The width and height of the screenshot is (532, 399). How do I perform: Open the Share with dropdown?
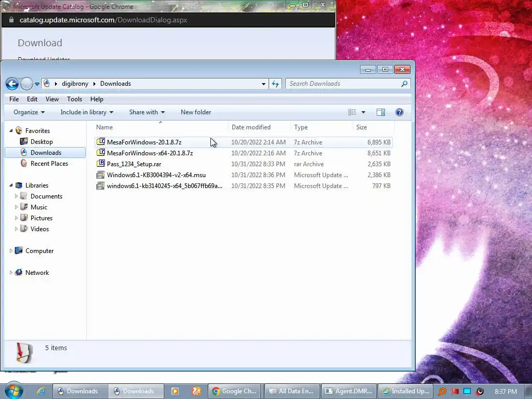tap(147, 112)
